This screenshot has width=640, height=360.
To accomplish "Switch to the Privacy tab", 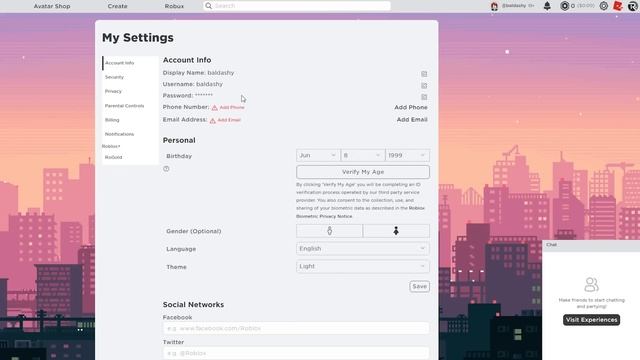I will click(130, 91).
